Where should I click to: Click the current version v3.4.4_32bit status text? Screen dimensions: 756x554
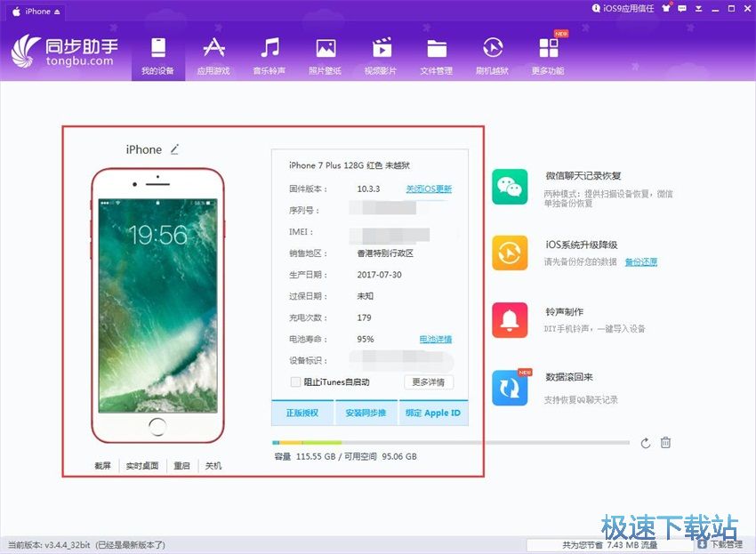pyautogui.click(x=86, y=545)
